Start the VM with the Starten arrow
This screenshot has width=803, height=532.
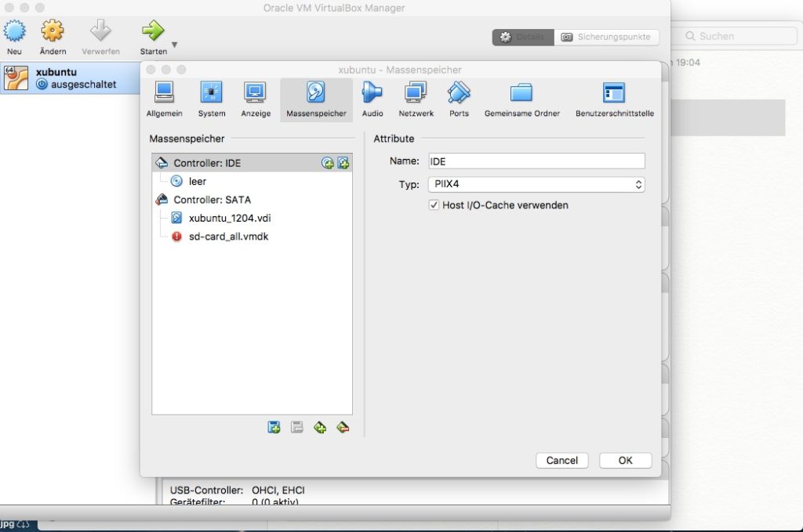(153, 31)
